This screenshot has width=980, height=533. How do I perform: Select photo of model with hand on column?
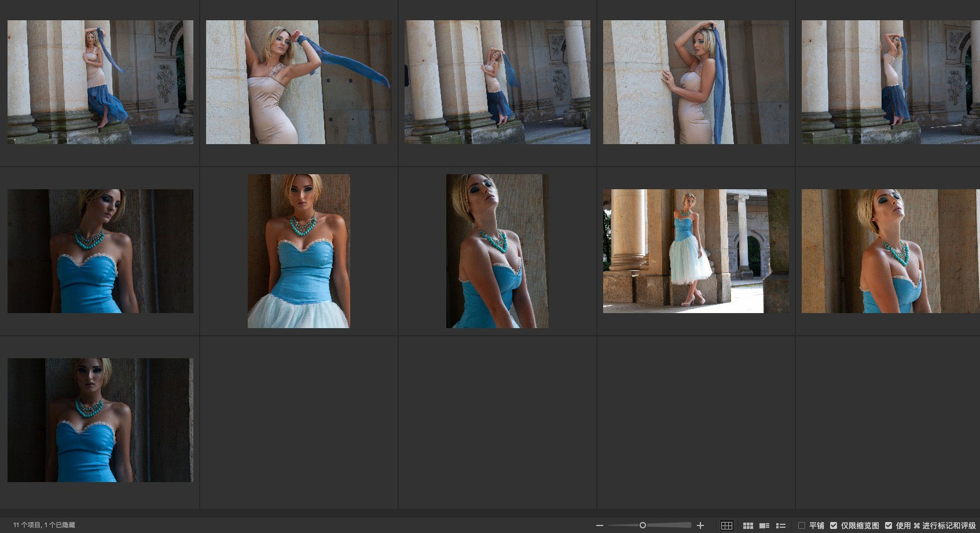pos(696,82)
